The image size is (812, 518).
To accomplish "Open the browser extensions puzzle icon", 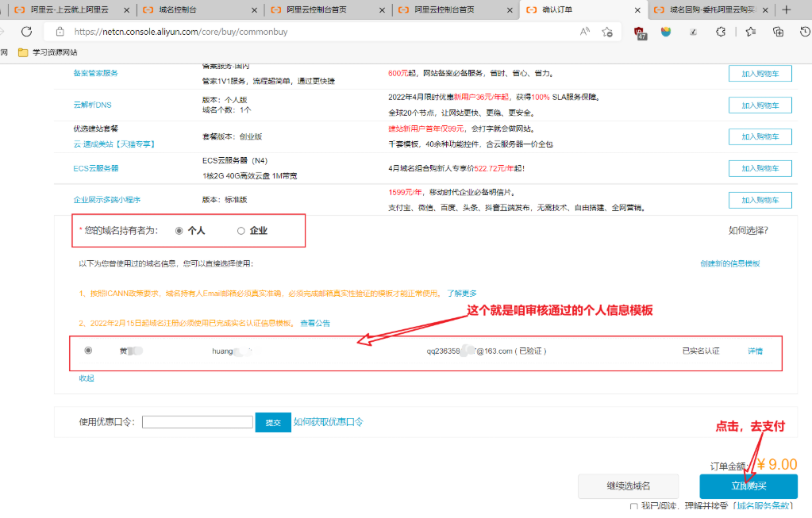I will click(x=721, y=32).
